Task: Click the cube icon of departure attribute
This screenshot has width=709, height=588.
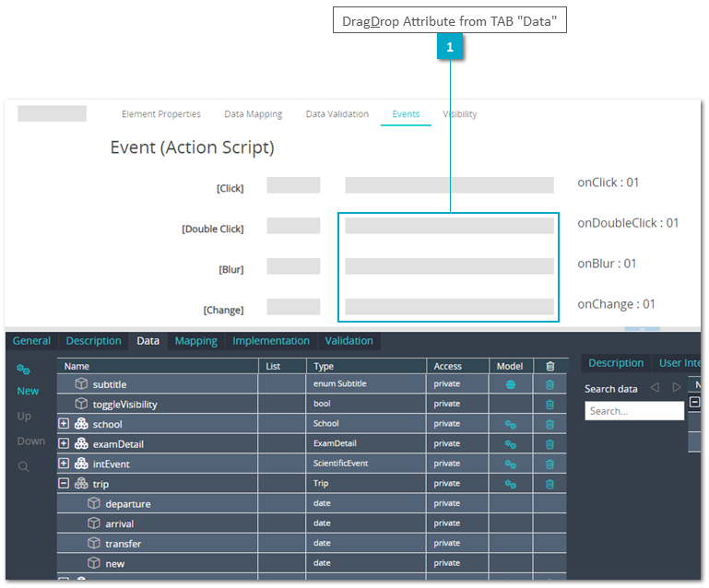Action: click(94, 503)
